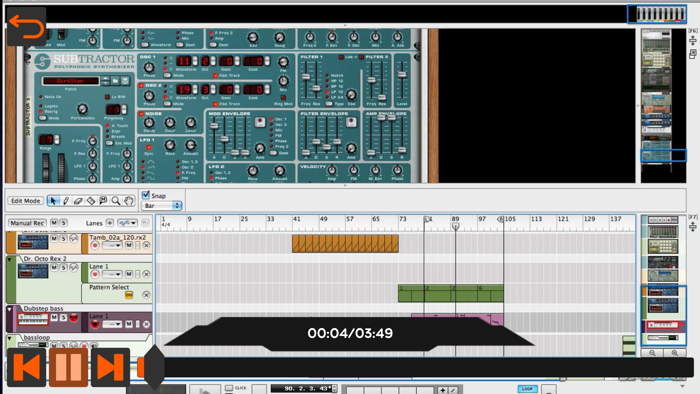This screenshot has height=394, width=700.
Task: Click the Manual Rec button
Action: pos(27,223)
